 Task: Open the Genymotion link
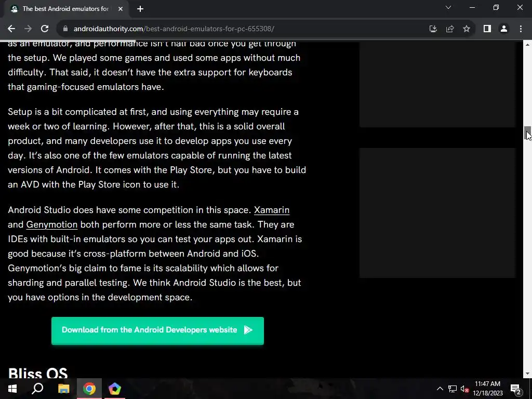tap(51, 224)
